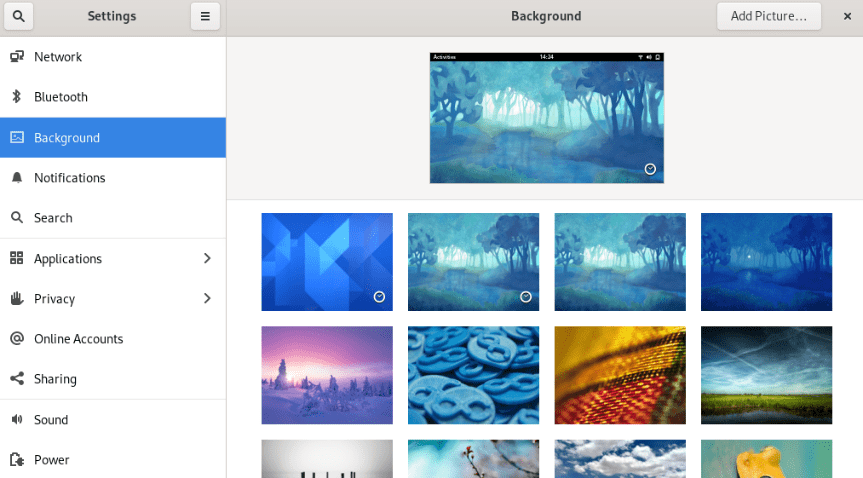Open the Network settings panel
This screenshot has width=863, height=478.
click(113, 57)
